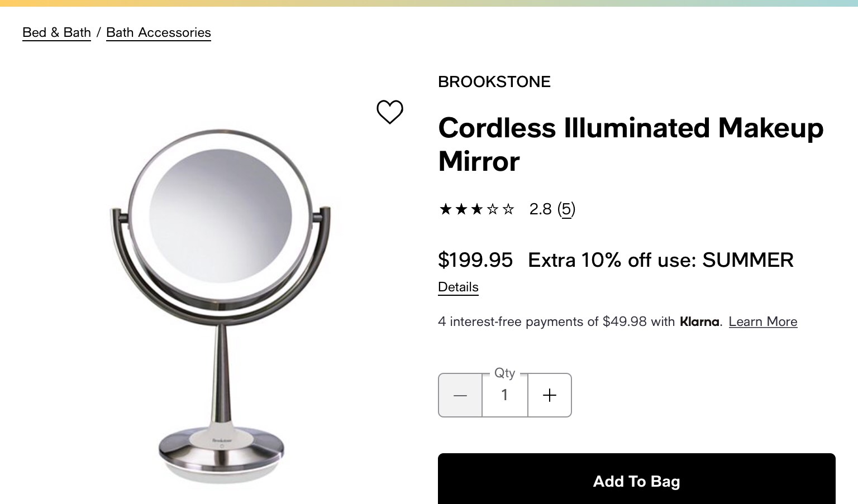Select the fifth empty star icon
This screenshot has width=858, height=504.
(509, 209)
